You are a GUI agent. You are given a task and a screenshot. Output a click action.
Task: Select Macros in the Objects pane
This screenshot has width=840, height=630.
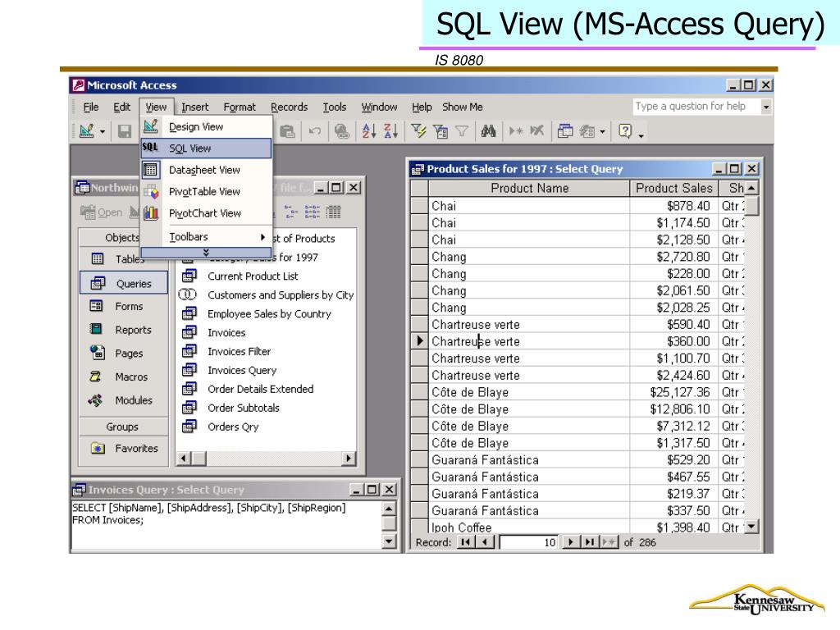click(x=123, y=377)
